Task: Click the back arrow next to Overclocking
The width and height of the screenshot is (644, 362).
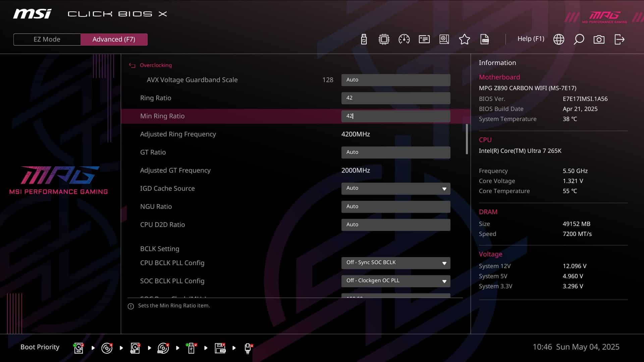Action: tap(132, 65)
